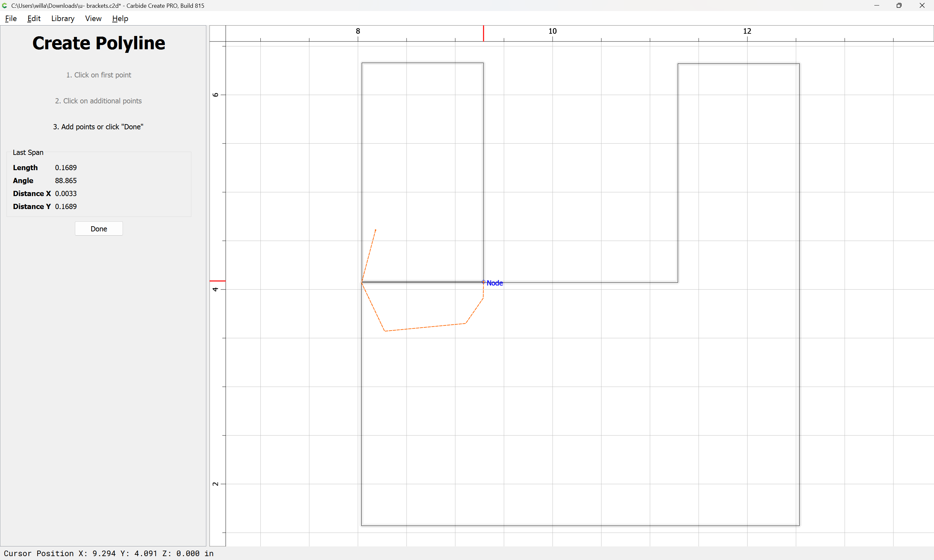Viewport: 934px width, 560px height.
Task: Click the 'Add points or click Done' instruction
Action: pos(98,127)
